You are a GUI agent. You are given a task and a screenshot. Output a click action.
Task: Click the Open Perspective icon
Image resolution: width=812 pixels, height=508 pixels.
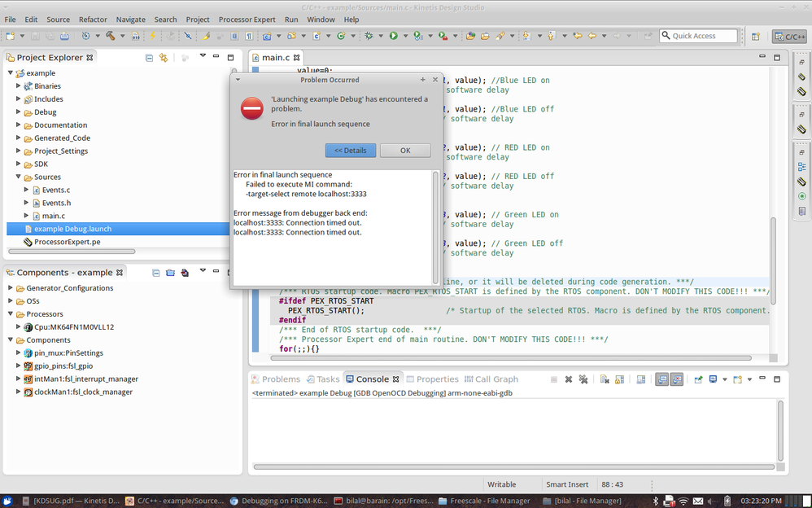click(756, 37)
